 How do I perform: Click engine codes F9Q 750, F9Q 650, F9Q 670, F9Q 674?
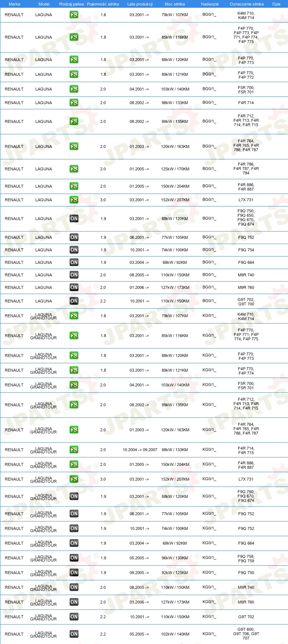tap(246, 217)
